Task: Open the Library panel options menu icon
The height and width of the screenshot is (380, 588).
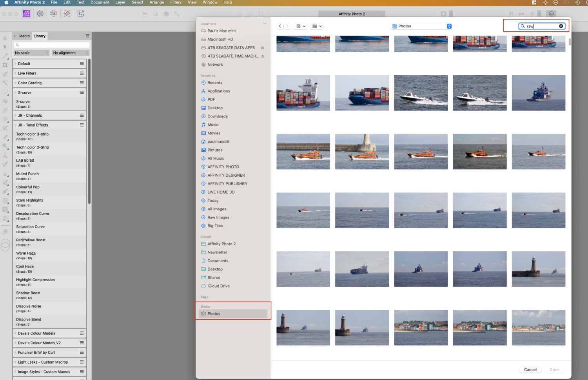Action: (87, 36)
